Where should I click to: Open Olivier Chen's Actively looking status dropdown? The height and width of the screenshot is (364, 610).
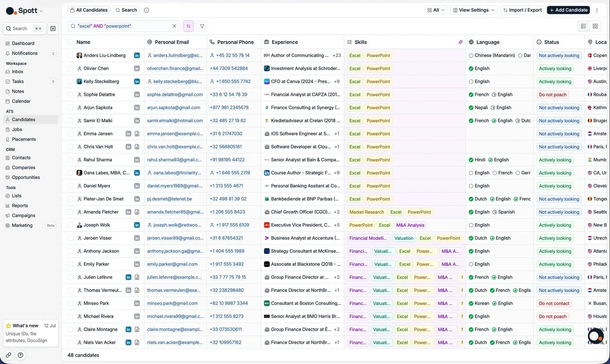pyautogui.click(x=555, y=69)
